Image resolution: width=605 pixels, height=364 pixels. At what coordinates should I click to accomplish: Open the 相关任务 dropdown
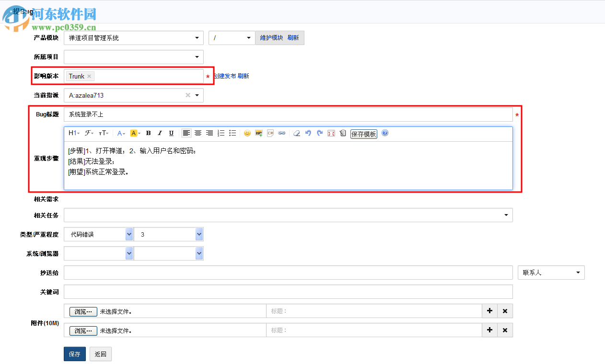(x=288, y=215)
